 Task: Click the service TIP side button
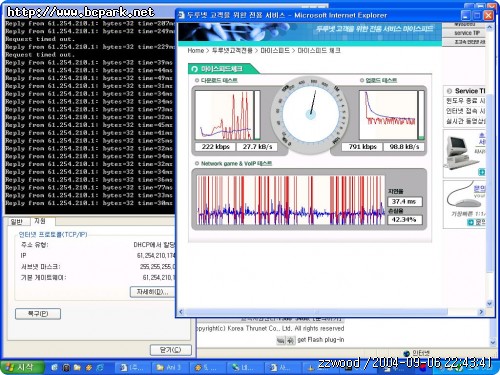point(464,33)
